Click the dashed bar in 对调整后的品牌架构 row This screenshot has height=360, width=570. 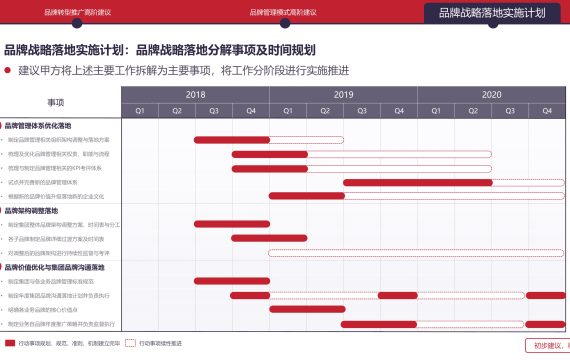pos(416,253)
